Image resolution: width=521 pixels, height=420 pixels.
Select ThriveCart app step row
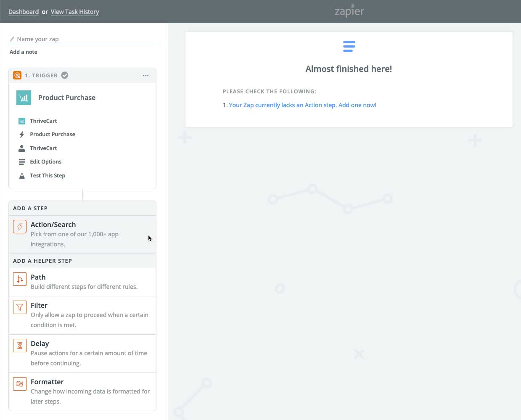(x=82, y=121)
